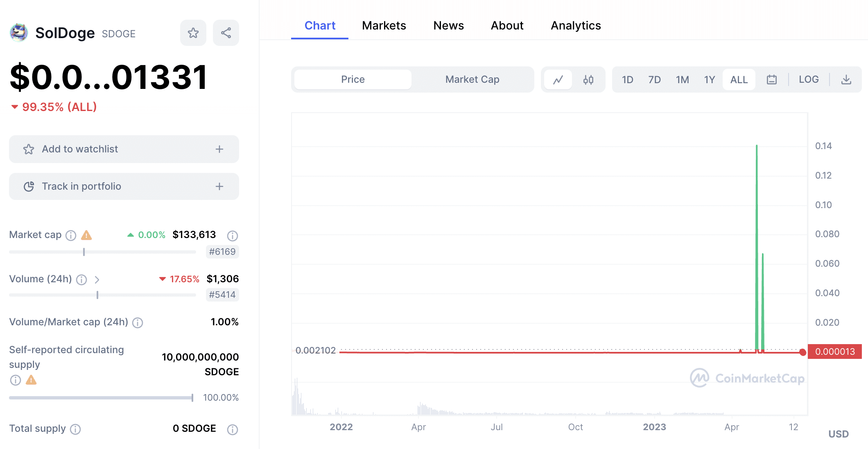Toggle LOG scale on chart
868x449 pixels.
(809, 79)
